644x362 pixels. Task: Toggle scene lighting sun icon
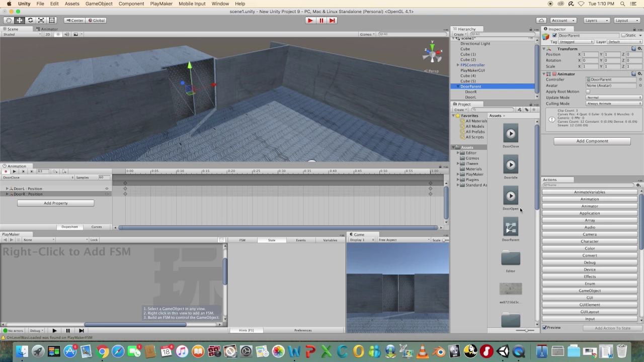pyautogui.click(x=58, y=34)
